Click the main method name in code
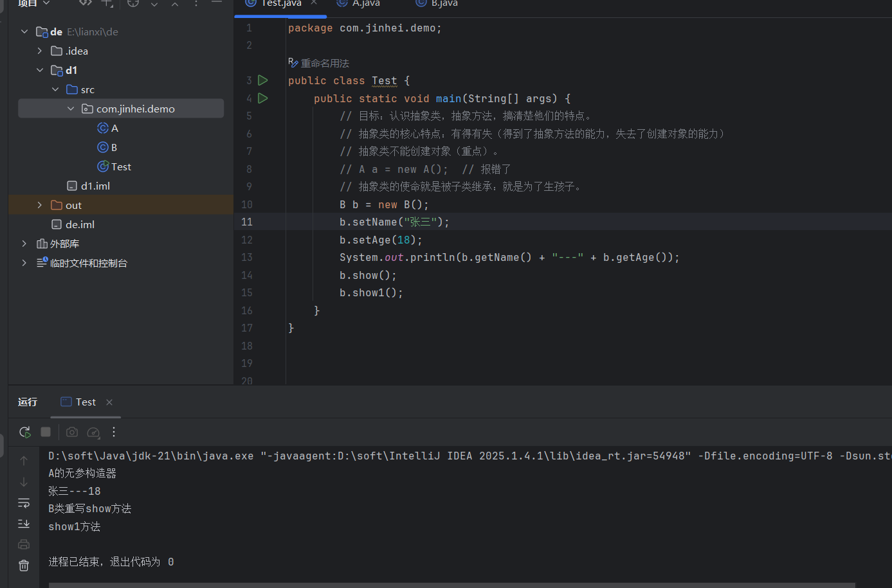892x588 pixels. [x=449, y=99]
